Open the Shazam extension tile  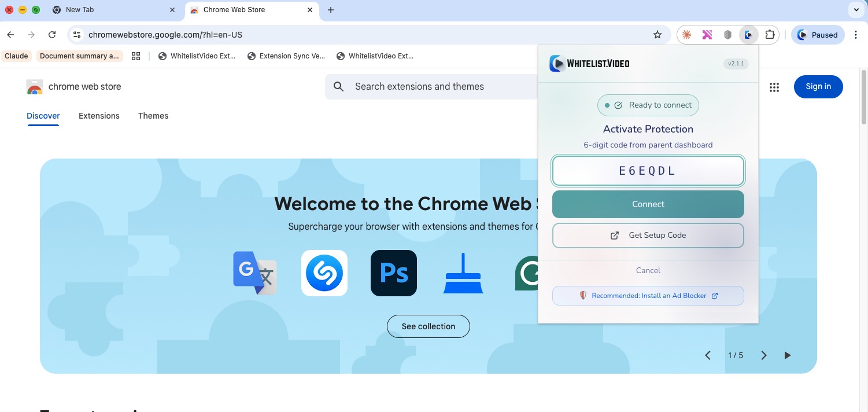pyautogui.click(x=324, y=273)
